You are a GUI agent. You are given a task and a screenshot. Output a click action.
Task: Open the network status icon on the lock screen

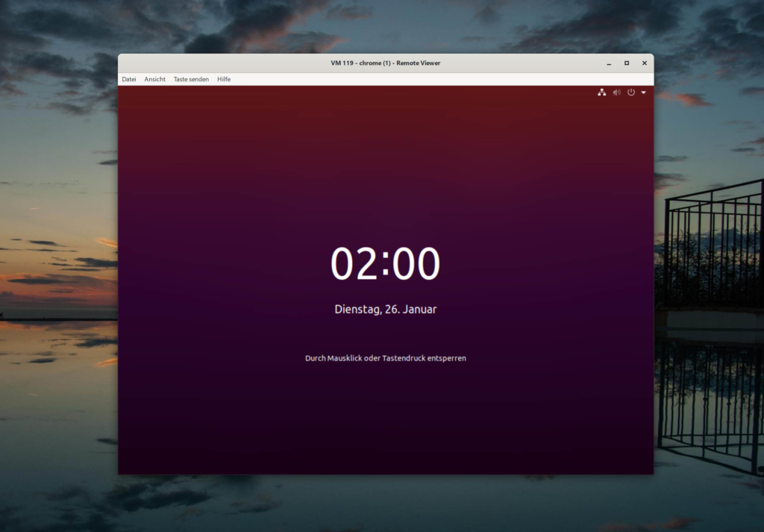click(602, 92)
